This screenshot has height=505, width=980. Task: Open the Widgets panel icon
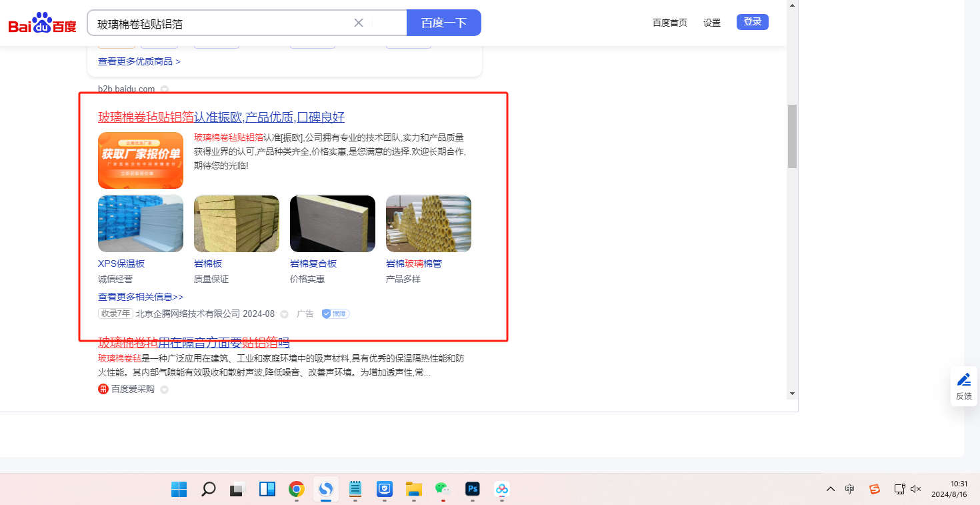pos(267,489)
